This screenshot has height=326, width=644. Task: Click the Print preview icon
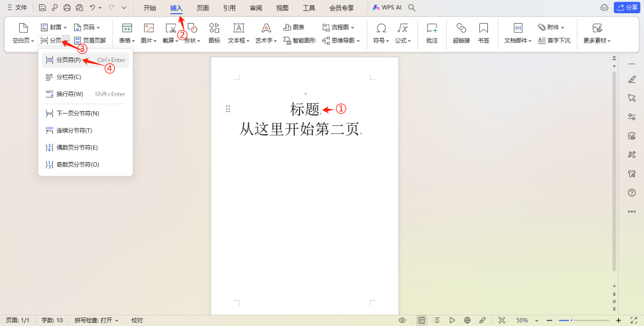click(x=79, y=8)
